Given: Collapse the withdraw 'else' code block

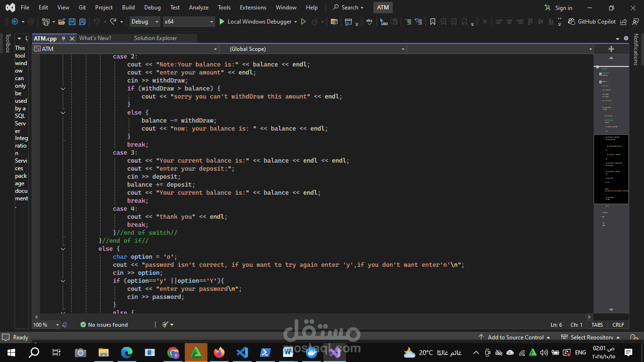Looking at the screenshot, I should coord(63,113).
